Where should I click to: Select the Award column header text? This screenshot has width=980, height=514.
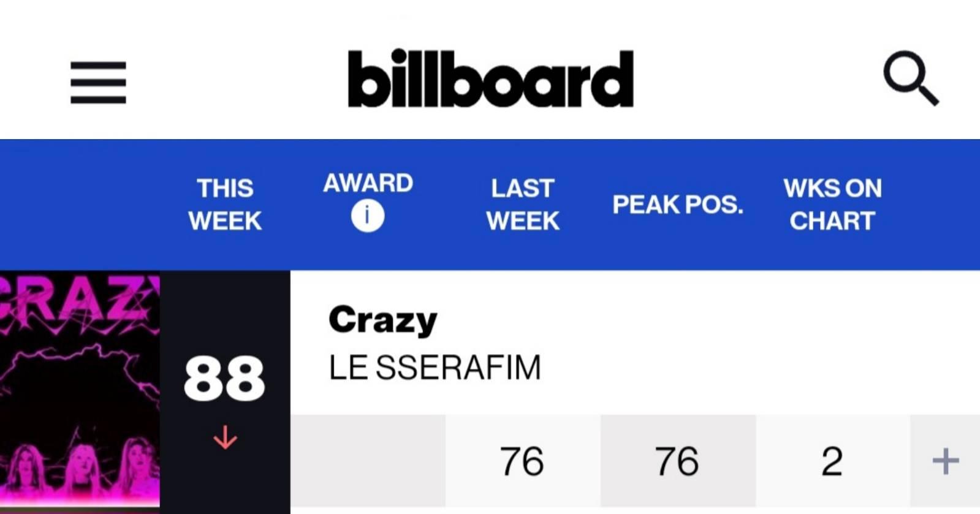[x=368, y=183]
